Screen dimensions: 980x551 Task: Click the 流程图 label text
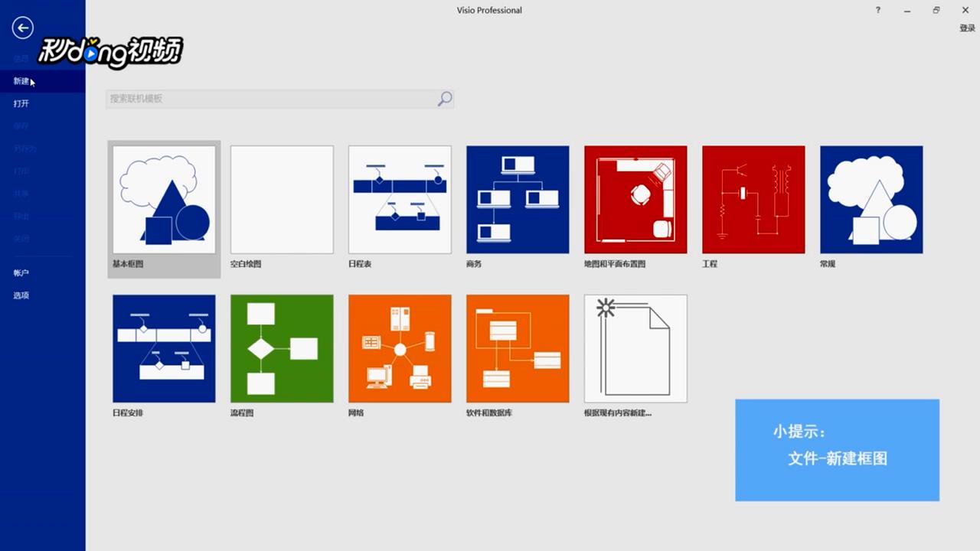(242, 413)
